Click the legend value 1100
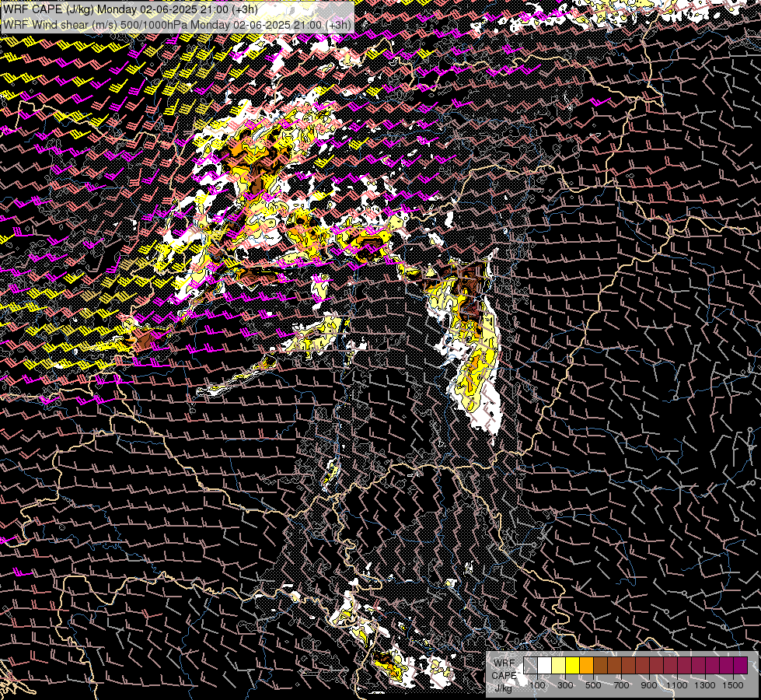Viewport: 761px width, 700px height. coord(676,685)
